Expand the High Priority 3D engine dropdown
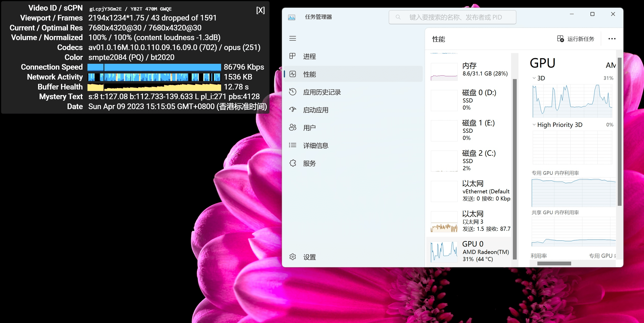The height and width of the screenshot is (323, 644). tap(534, 125)
